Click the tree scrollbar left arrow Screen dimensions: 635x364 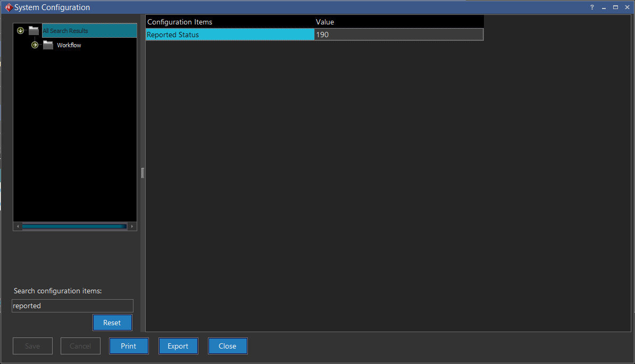coord(18,226)
